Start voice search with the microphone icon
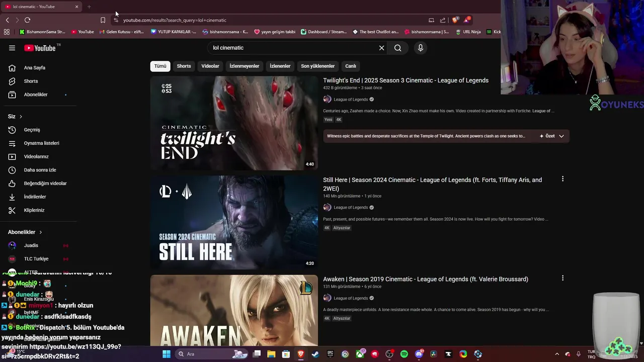Screen dimensions: 644x362 [421, 48]
